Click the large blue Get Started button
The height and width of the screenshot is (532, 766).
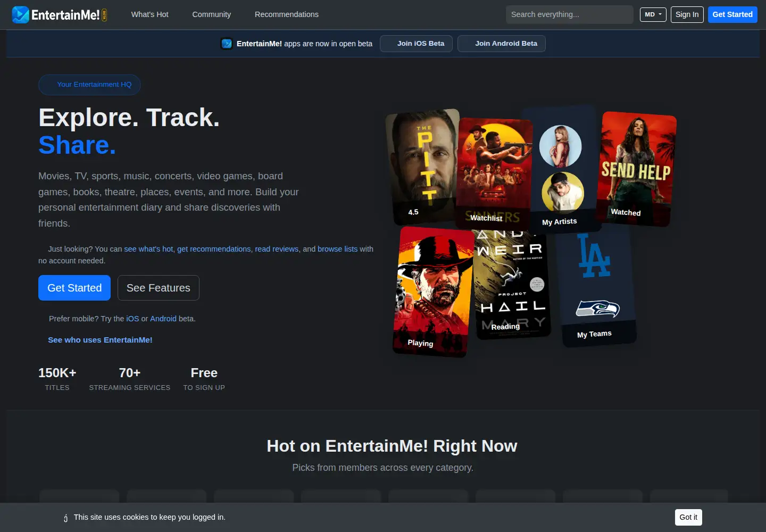tap(74, 288)
